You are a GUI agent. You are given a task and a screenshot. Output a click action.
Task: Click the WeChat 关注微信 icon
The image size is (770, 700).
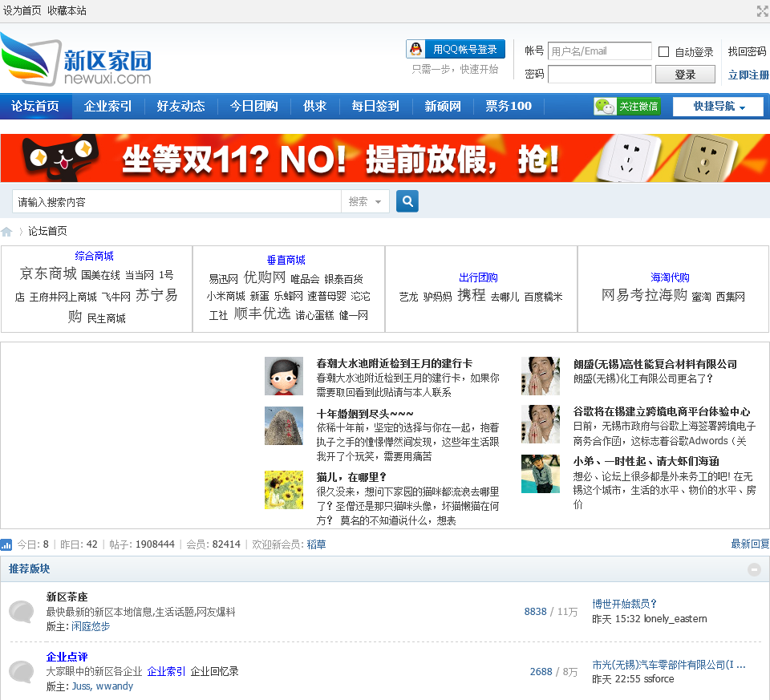626,106
